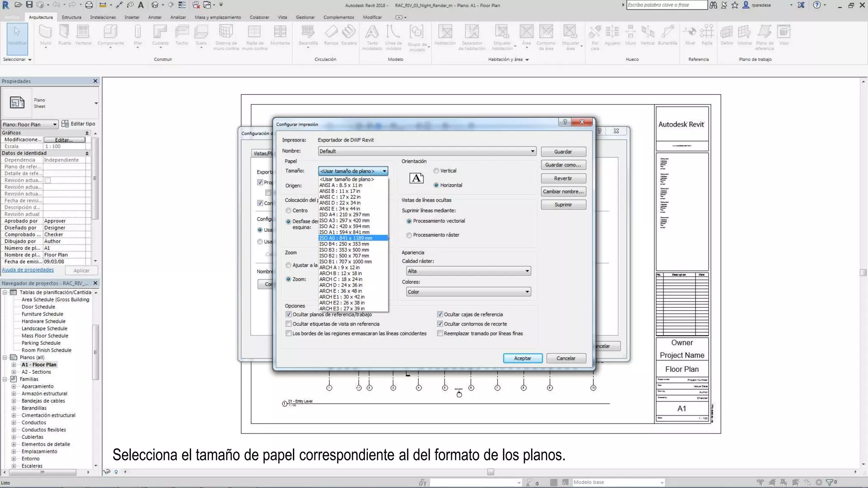
Task: Click the Revertir button
Action: [563, 178]
